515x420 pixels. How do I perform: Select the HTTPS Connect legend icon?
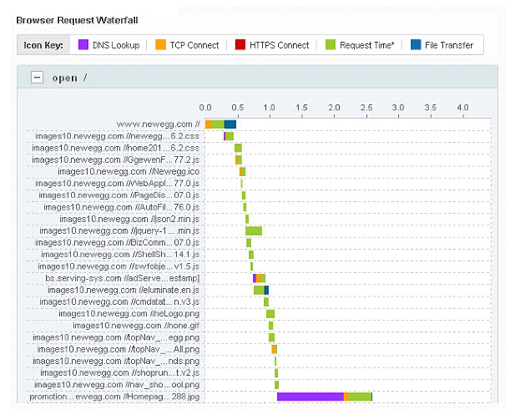[x=240, y=45]
